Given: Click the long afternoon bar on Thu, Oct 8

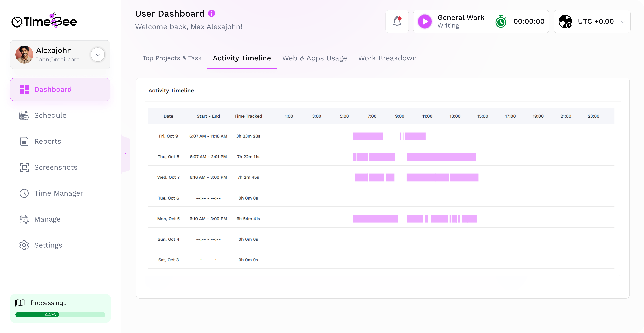Looking at the screenshot, I should click(441, 157).
